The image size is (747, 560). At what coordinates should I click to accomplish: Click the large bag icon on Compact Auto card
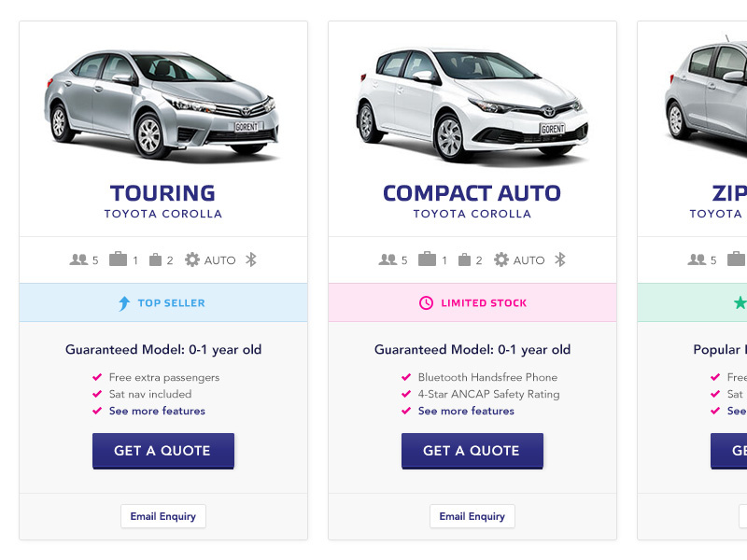tap(425, 259)
